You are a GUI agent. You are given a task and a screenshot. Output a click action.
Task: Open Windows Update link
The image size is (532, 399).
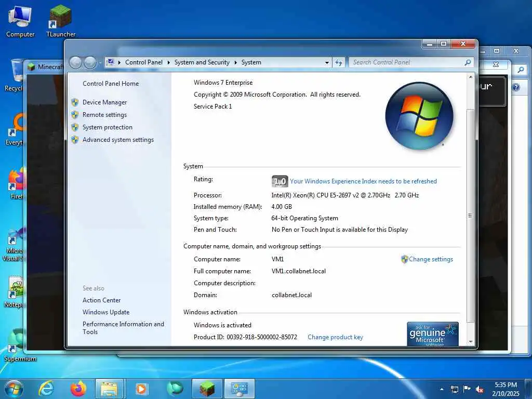[106, 312]
